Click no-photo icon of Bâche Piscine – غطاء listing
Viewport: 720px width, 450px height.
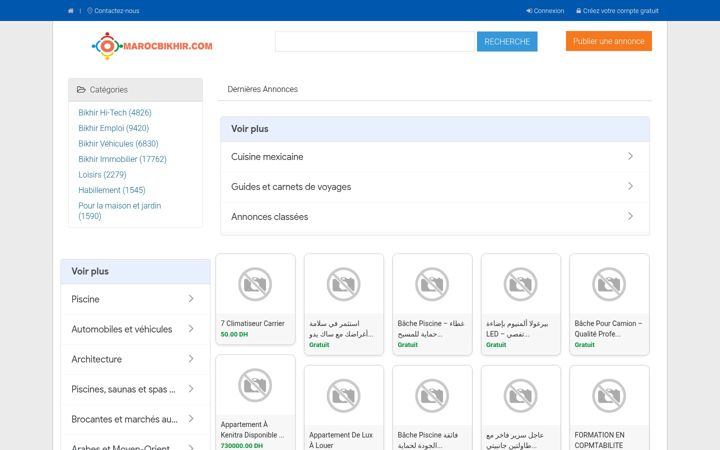click(x=432, y=284)
